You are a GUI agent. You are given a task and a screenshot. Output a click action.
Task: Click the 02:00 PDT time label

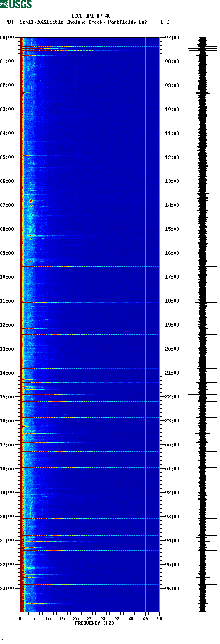click(x=7, y=85)
